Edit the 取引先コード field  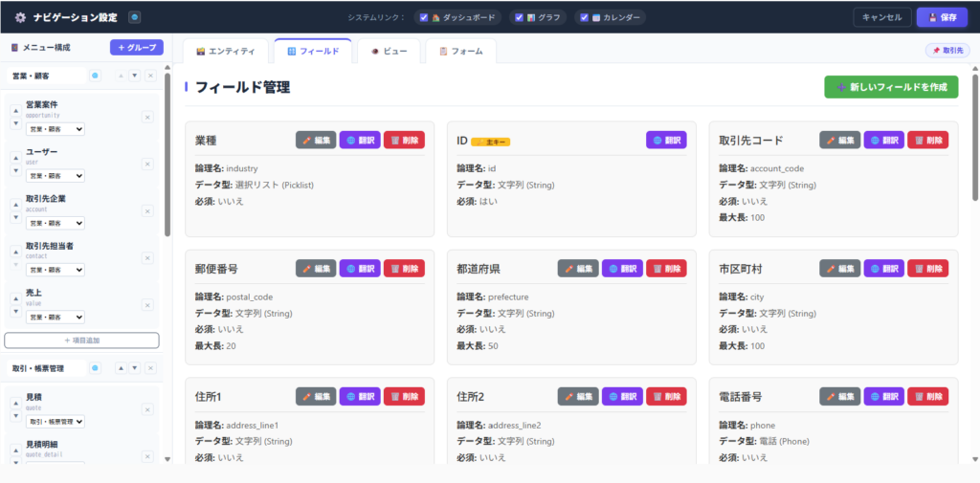click(x=840, y=140)
